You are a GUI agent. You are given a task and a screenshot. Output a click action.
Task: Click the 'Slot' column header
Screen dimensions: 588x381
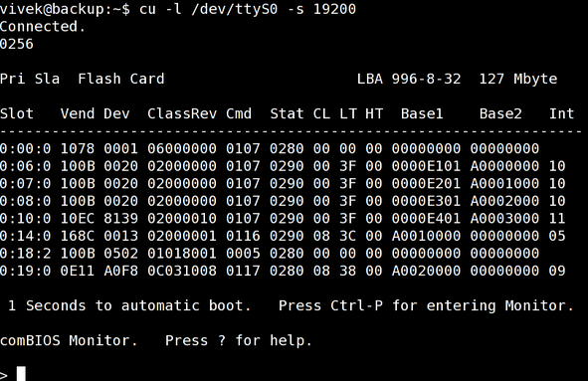(x=17, y=113)
